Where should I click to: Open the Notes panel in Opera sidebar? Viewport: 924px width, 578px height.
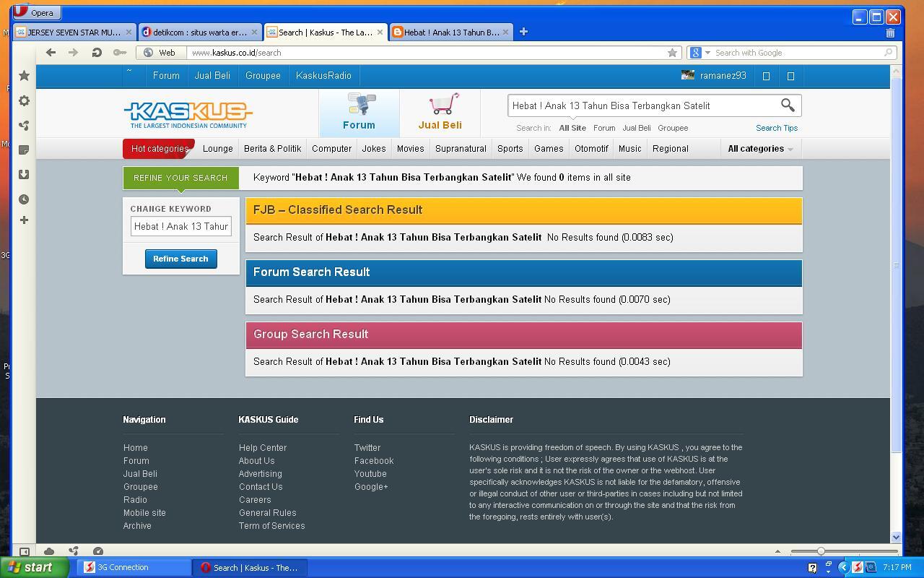tap(24, 150)
